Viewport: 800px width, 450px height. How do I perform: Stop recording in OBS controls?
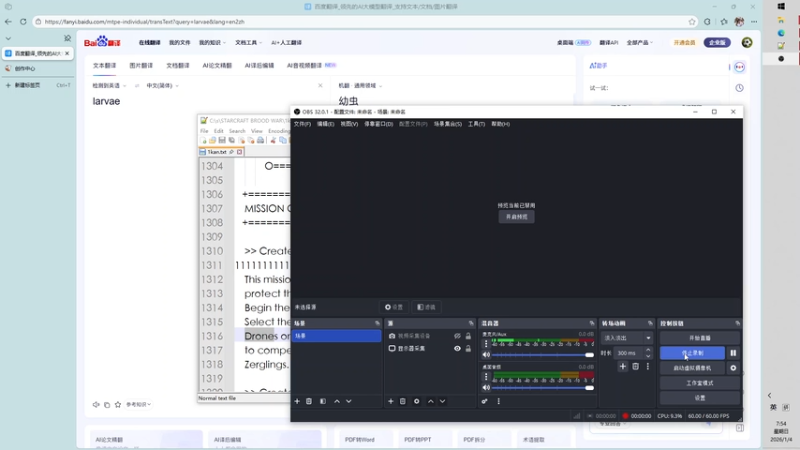coord(692,353)
